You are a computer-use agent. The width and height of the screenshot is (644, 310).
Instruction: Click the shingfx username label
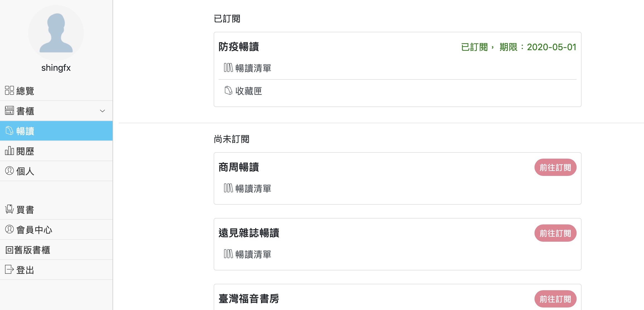tap(56, 68)
